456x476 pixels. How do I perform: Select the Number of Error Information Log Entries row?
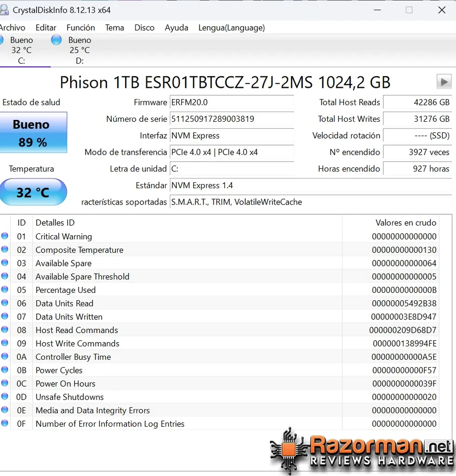[x=220, y=423]
